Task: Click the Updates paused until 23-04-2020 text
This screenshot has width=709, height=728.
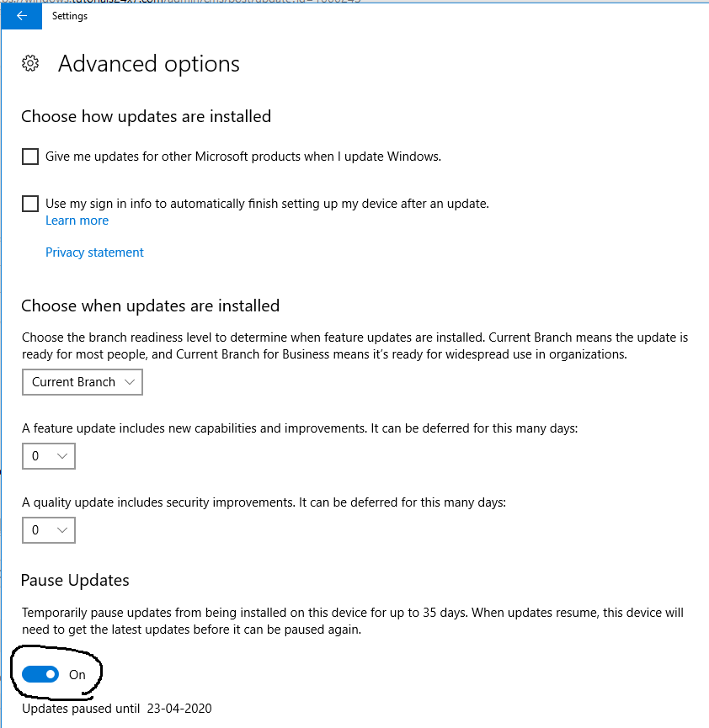Action: [x=116, y=709]
